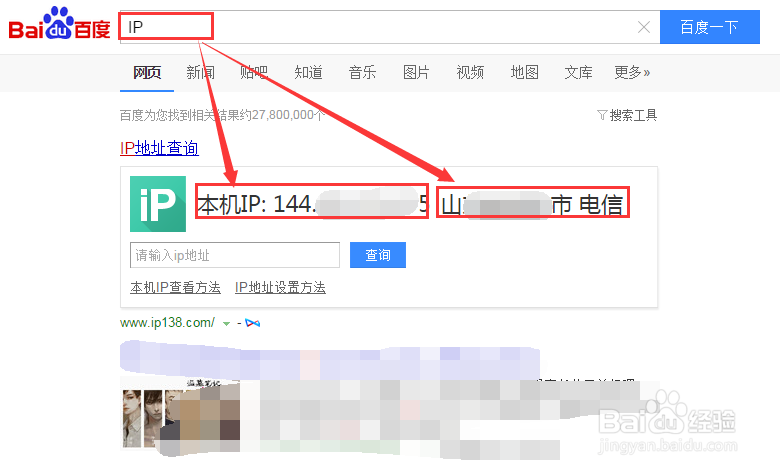780x473 pixels.
Task: Click the result count text 27,800,000个
Action: point(288,115)
